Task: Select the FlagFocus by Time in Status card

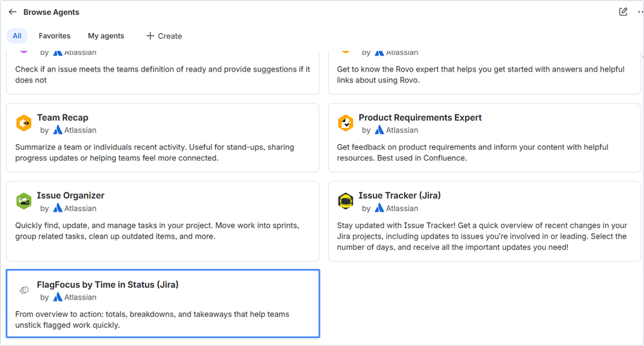Action: point(163,303)
